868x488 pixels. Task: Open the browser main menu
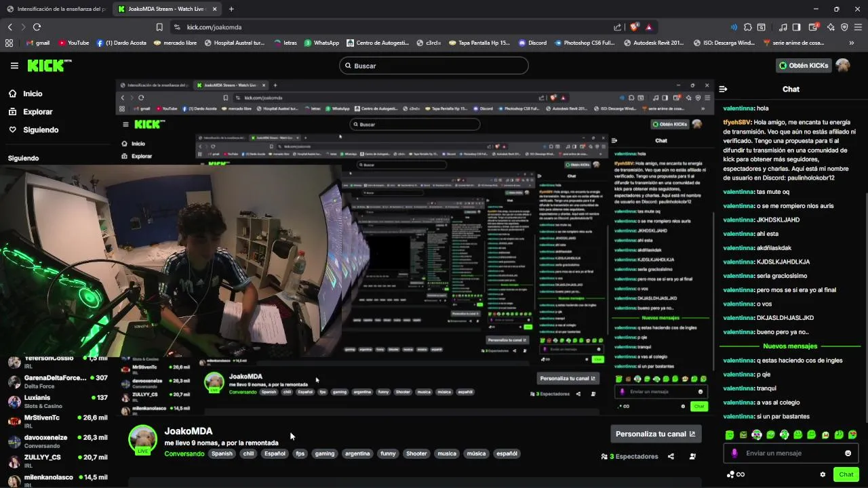click(859, 27)
